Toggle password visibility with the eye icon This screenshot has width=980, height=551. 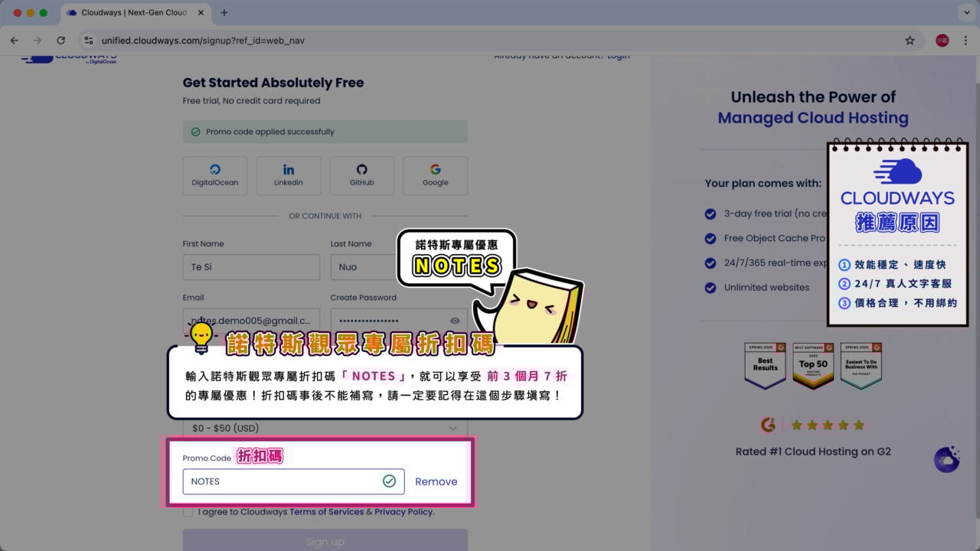tap(453, 320)
